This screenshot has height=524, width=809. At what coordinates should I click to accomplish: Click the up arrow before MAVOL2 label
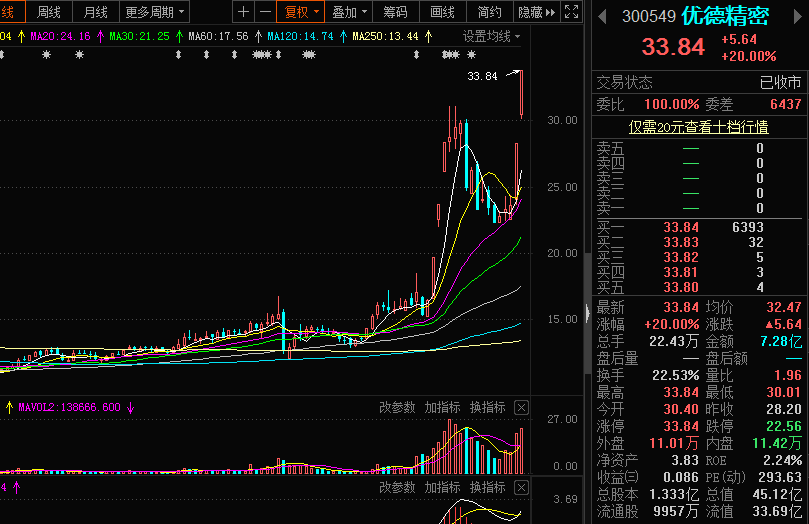tap(9, 408)
